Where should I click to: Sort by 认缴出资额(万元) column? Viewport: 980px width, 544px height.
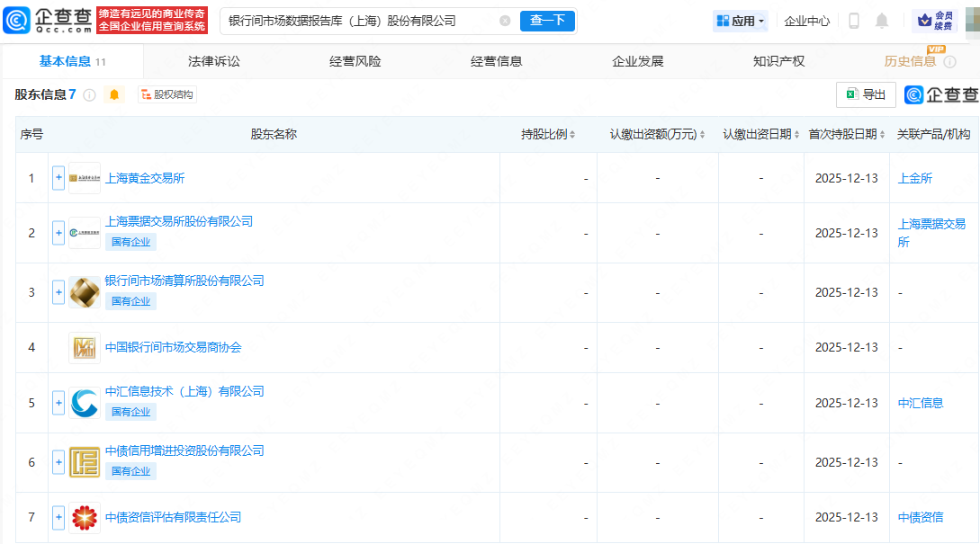pos(657,135)
